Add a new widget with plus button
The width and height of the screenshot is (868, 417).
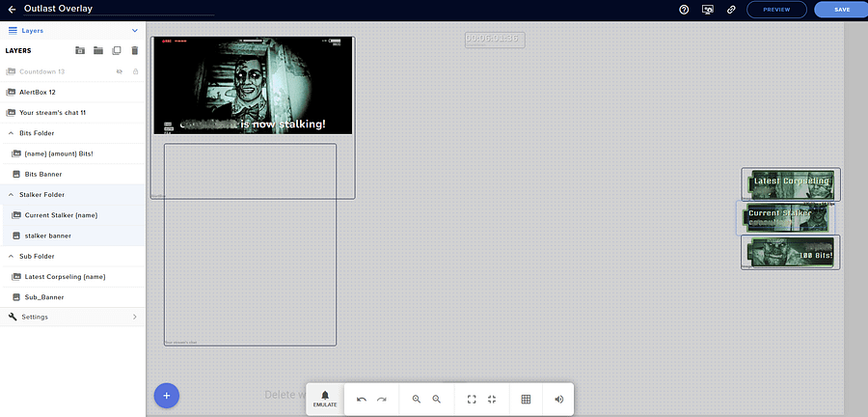[x=167, y=396]
